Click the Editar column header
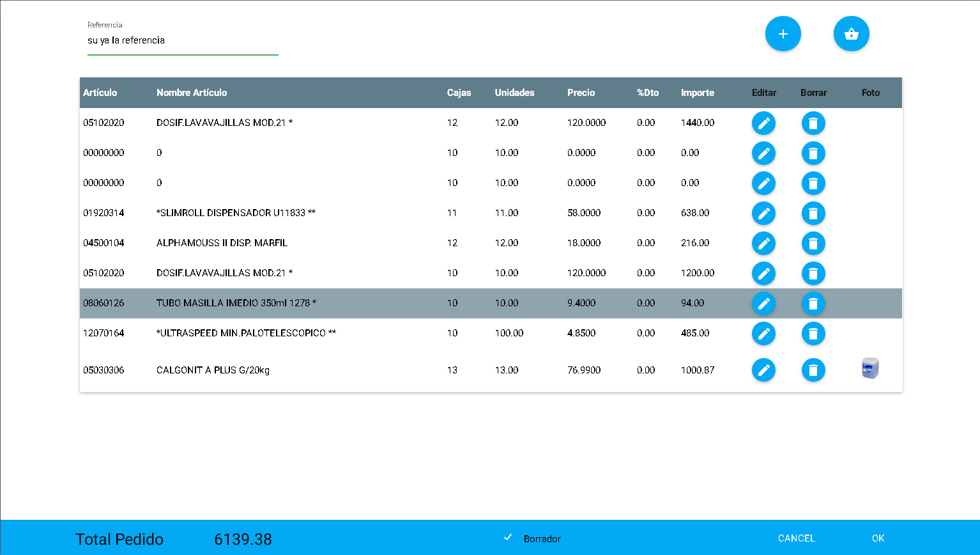This screenshot has width=980, height=555. [x=764, y=93]
